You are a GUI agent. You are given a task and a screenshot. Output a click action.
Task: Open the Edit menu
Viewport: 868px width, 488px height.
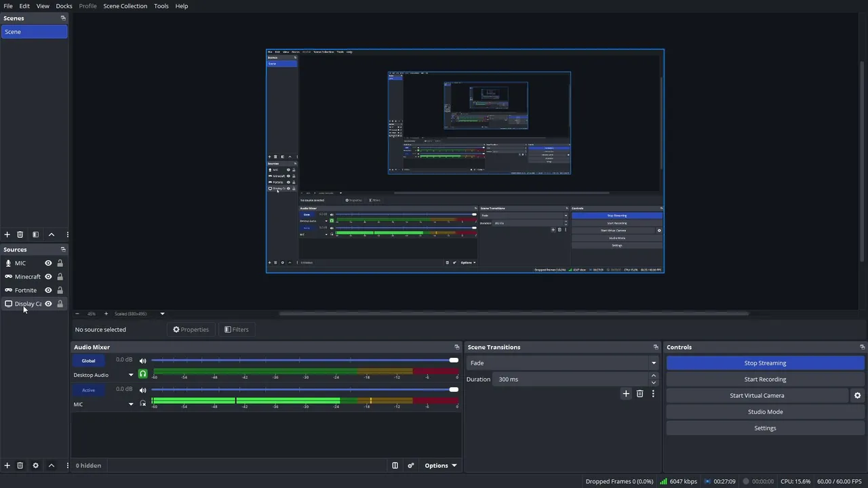click(24, 6)
